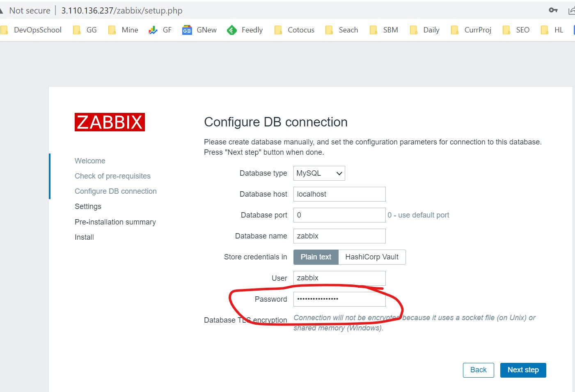Click the Database port field
Image resolution: width=575 pixels, height=392 pixels.
339,215
